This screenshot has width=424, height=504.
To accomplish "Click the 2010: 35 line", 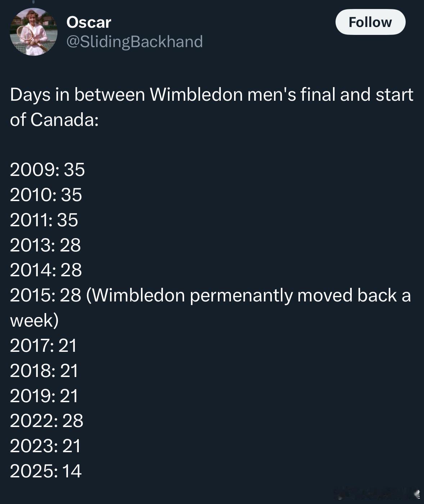I will [46, 195].
